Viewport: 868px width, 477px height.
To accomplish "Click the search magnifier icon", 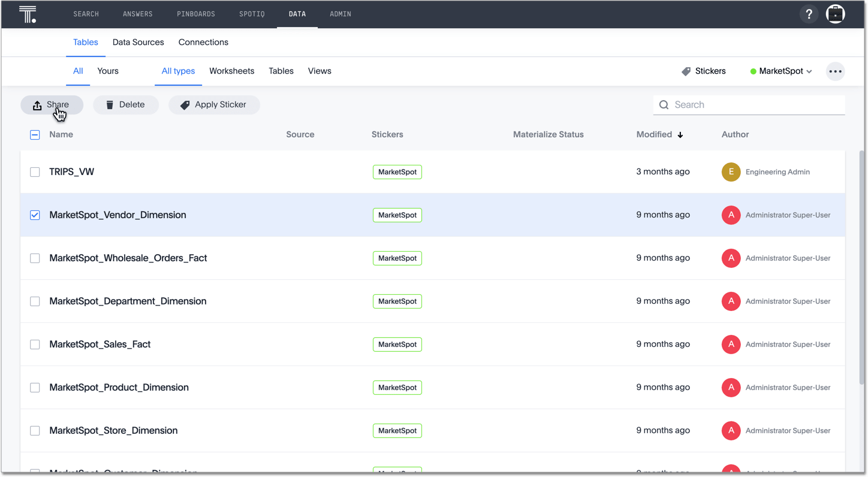I will [x=664, y=105].
